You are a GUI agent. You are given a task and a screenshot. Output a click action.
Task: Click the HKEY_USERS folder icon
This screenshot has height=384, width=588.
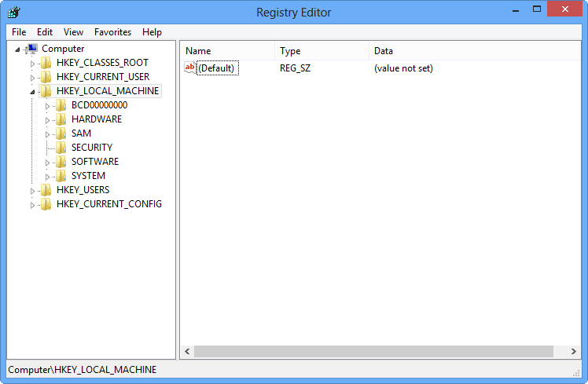46,190
